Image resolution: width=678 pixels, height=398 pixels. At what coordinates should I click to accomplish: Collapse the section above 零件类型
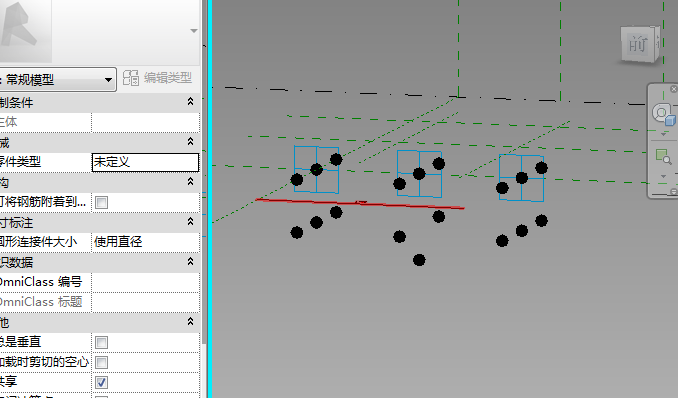click(190, 141)
